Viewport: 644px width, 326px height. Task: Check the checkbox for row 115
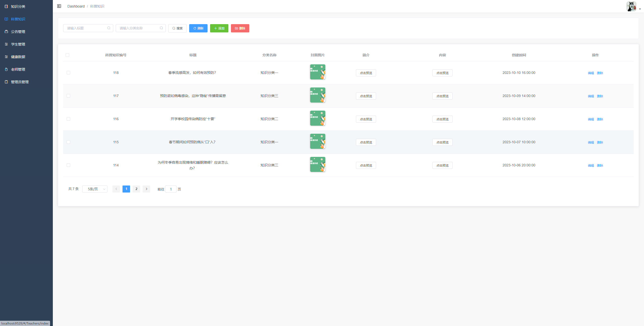[68, 142]
